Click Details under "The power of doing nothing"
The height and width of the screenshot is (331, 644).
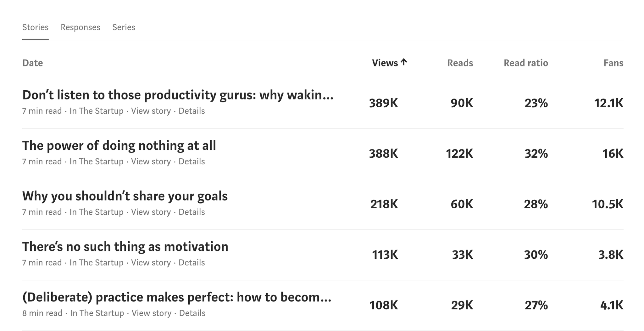tap(192, 161)
